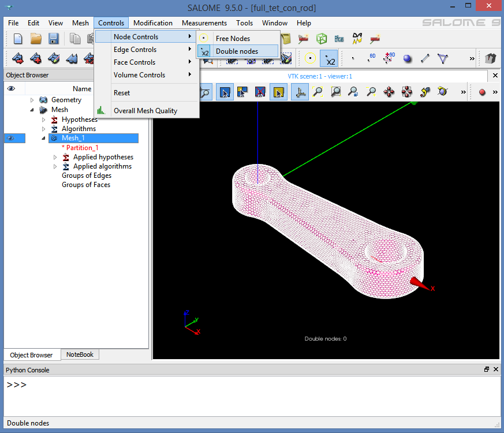504x433 pixels.
Task: Activate the Eficas module icon
Action: click(x=339, y=39)
